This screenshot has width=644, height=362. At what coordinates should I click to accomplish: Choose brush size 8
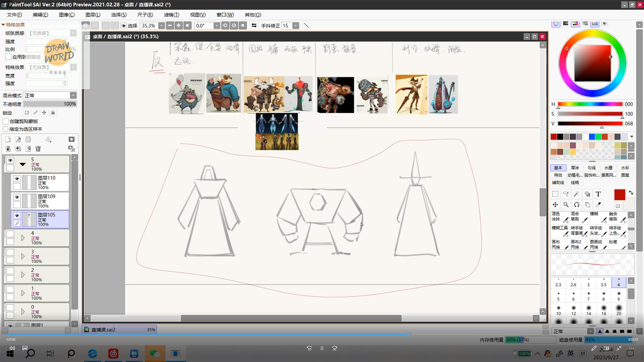[603, 296]
